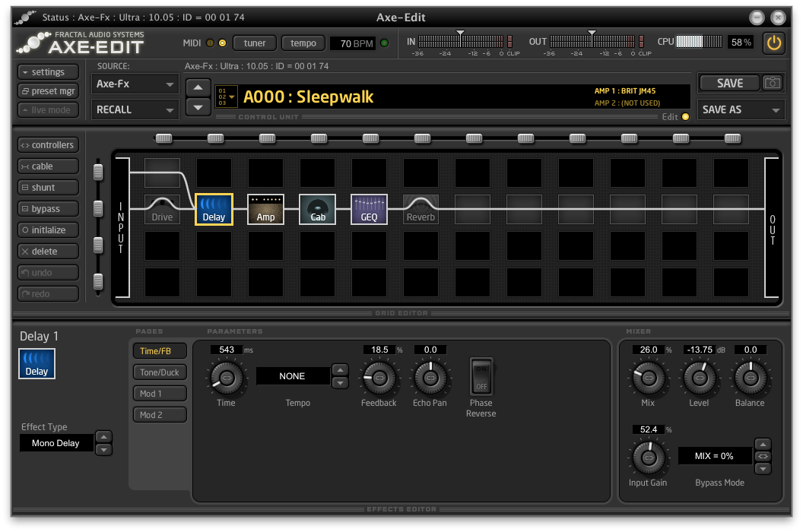Click the Axe-Edit logo
Viewport: 803px width, 532px height.
click(81, 43)
